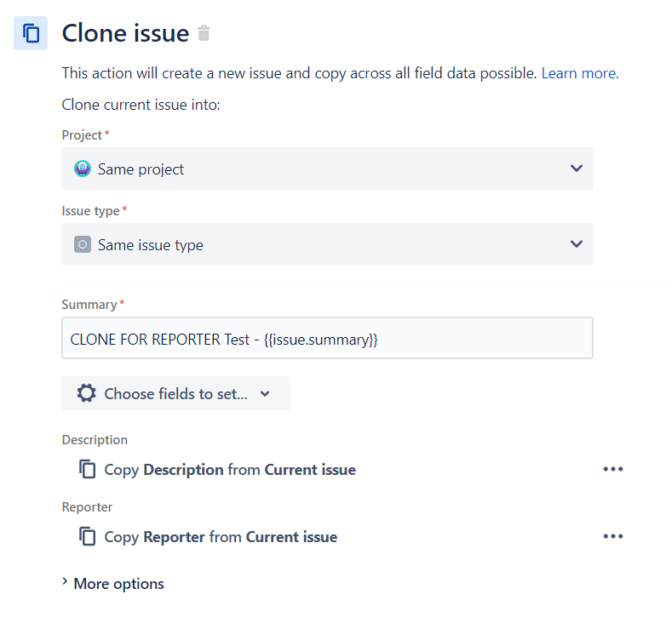Click copy icon beside Copy Reporter
Image resolution: width=672 pixels, height=623 pixels.
[x=88, y=536]
